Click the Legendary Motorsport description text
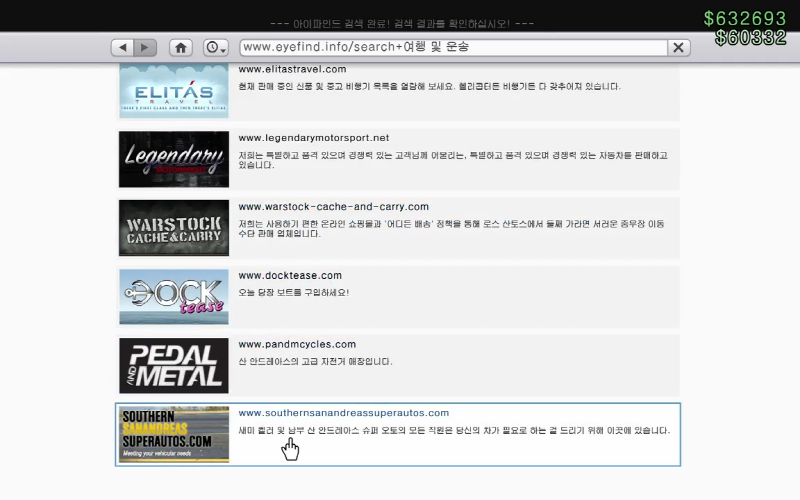The width and height of the screenshot is (800, 500). 453,160
